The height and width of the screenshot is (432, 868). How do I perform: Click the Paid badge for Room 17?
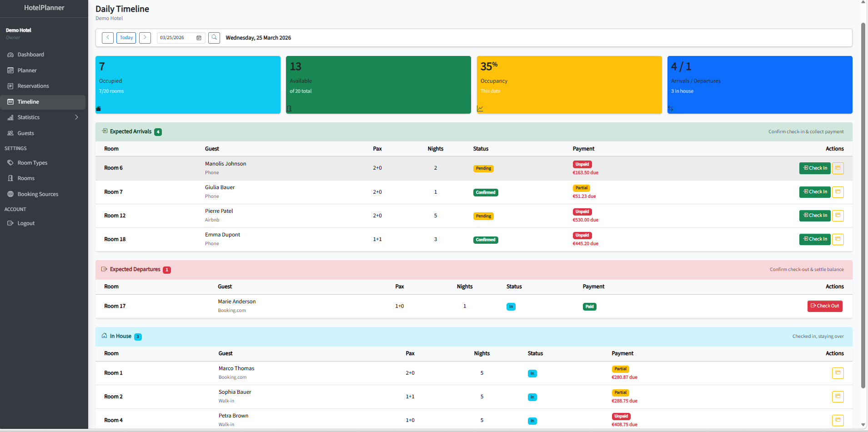pyautogui.click(x=590, y=306)
